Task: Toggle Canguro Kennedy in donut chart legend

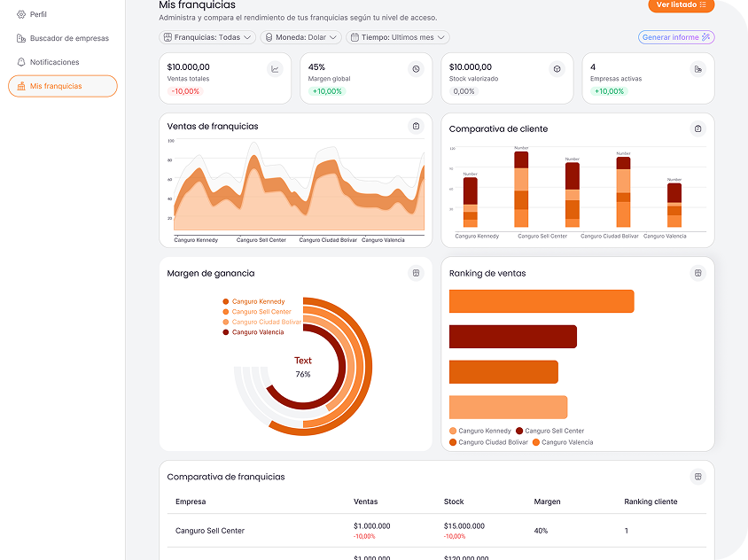Action: [x=258, y=302]
